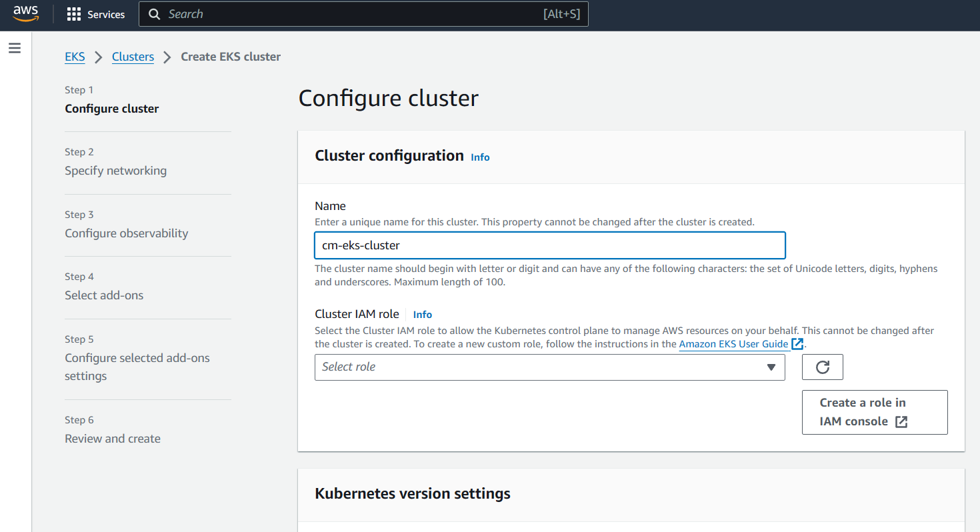Click the Select role dropdown arrow
The width and height of the screenshot is (980, 532).
point(771,367)
